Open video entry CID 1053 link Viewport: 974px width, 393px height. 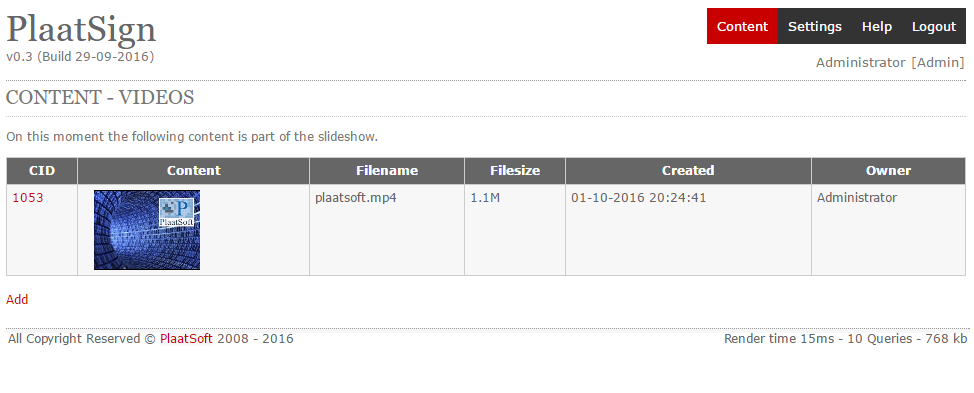pos(28,198)
